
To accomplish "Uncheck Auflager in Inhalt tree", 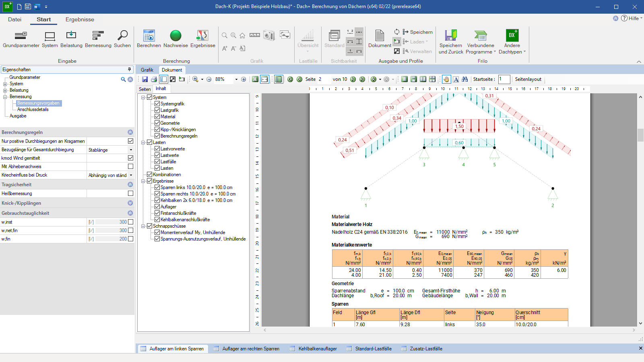I will 157,207.
